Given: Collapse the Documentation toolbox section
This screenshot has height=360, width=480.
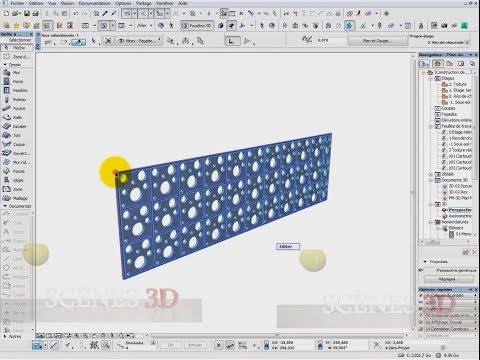Looking at the screenshot, I should (5, 206).
